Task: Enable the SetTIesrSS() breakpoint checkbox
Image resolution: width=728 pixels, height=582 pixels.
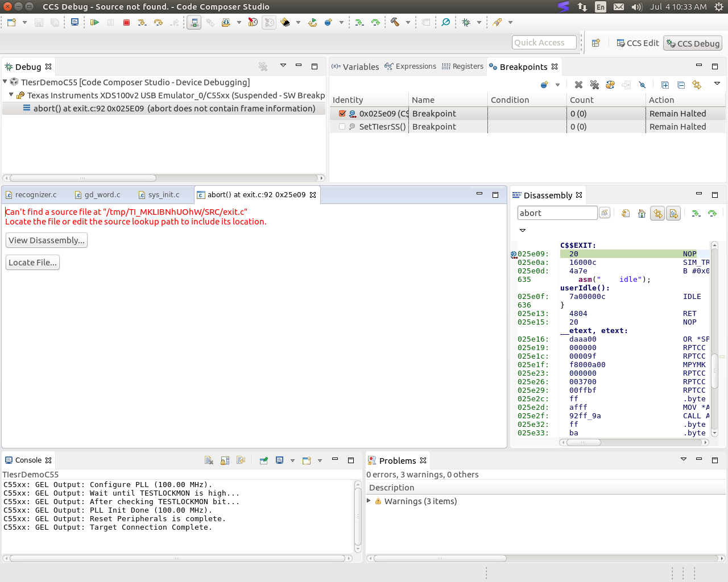Action: pyautogui.click(x=342, y=127)
